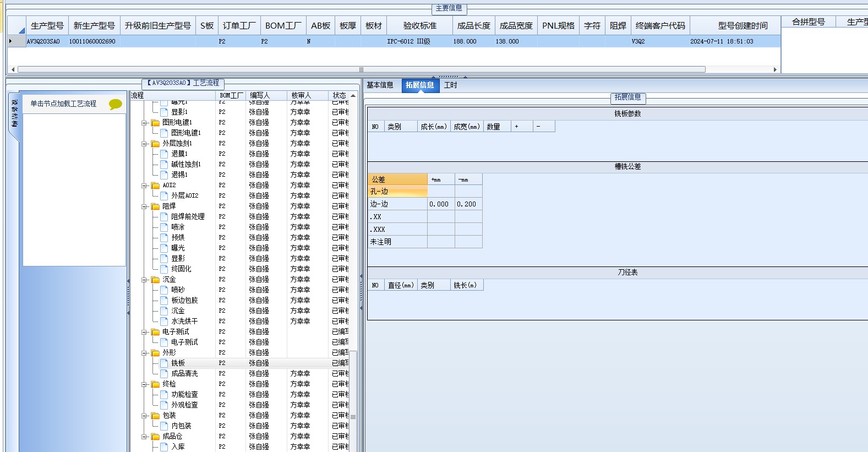868x452 pixels.
Task: Click the document icon beside 水洗烘干
Action: 164,322
